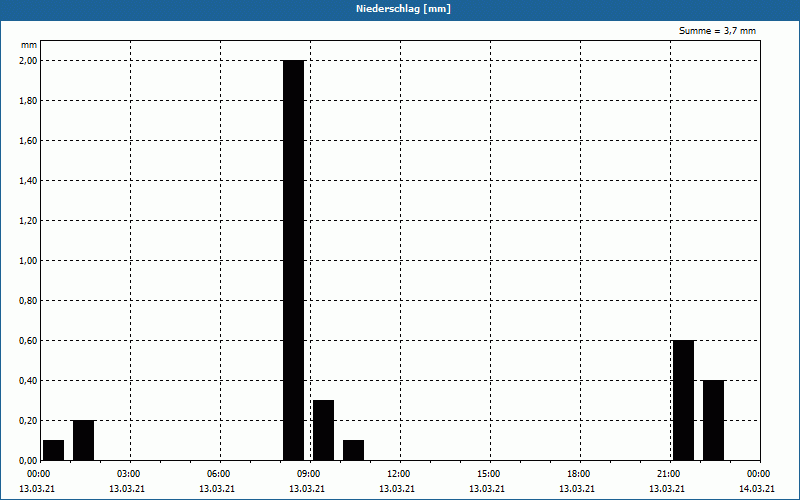Click the 0,10 mm bar at 00:00

(54, 450)
